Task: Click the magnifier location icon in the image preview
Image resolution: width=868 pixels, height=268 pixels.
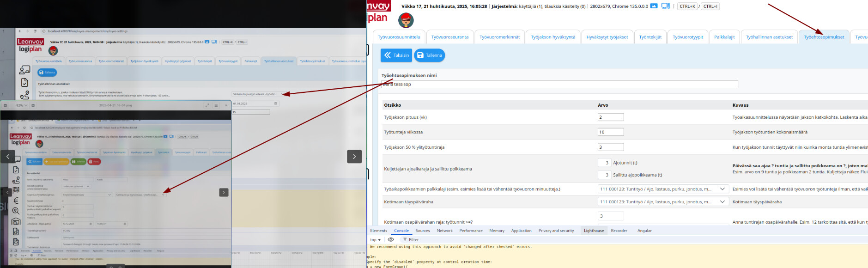Action: tap(16, 211)
